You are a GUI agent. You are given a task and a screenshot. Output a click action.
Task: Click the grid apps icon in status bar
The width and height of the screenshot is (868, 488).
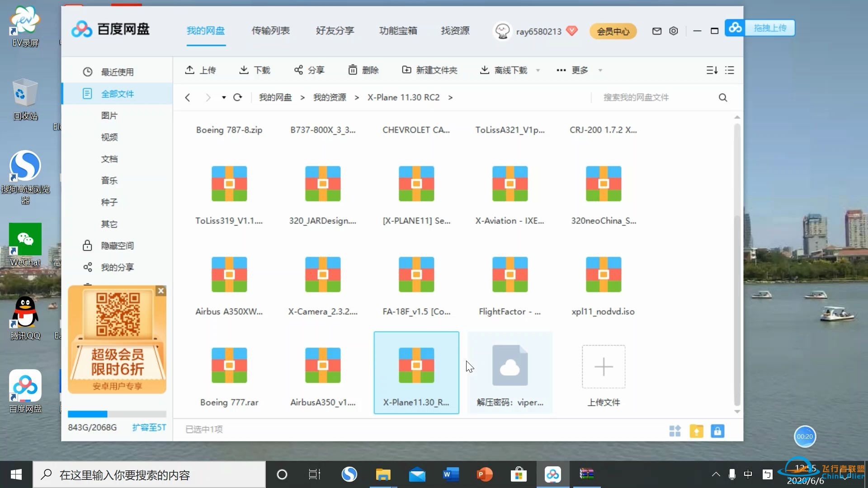[x=675, y=431]
